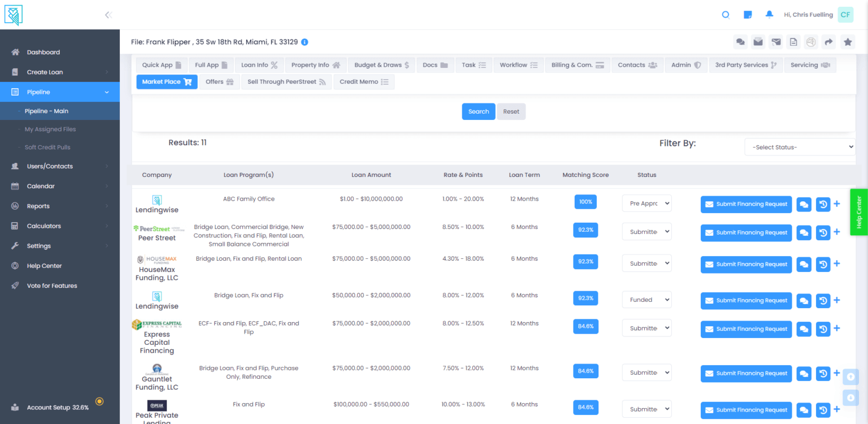The height and width of the screenshot is (424, 868).
Task: Star this file using the favorite icon
Action: 848,41
